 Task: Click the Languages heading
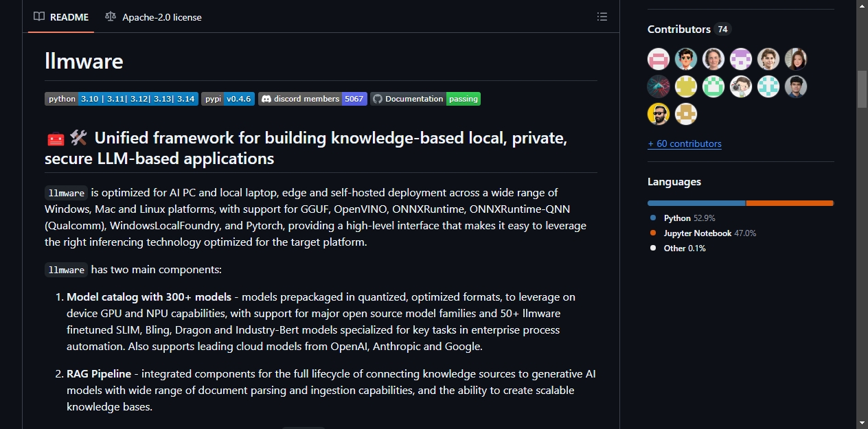tap(674, 182)
